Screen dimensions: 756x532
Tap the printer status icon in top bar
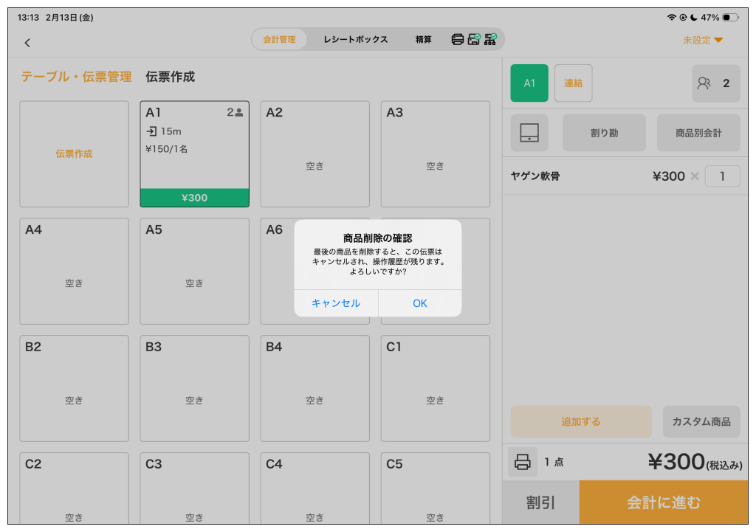point(458,40)
